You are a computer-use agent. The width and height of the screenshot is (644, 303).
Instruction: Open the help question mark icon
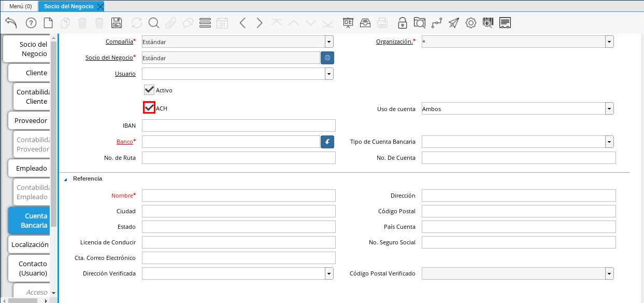[31, 23]
